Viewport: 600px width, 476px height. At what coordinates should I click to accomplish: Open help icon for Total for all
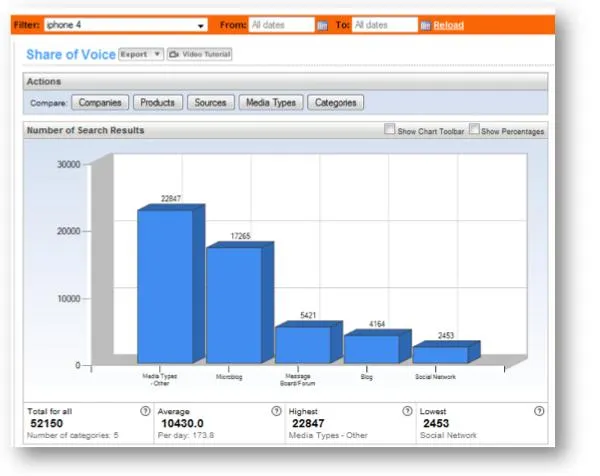[x=145, y=411]
